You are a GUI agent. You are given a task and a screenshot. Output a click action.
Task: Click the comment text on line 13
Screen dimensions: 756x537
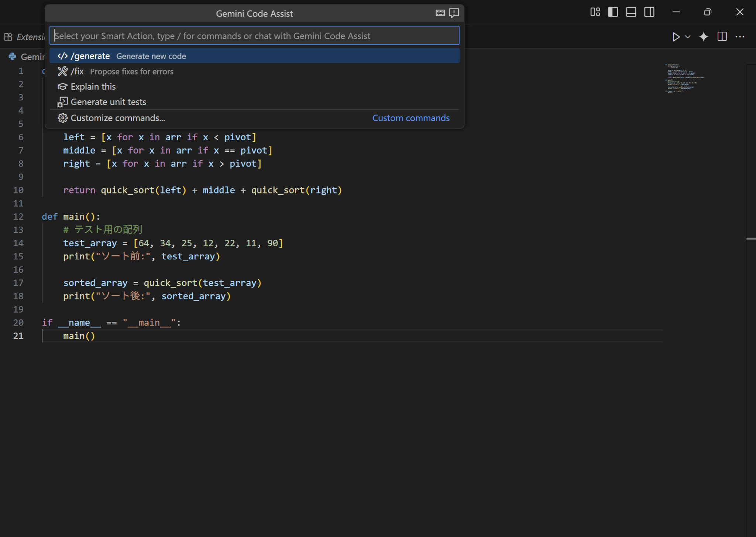(x=103, y=230)
